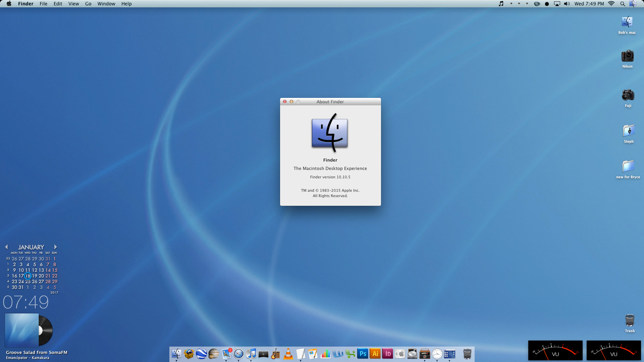This screenshot has height=362, width=644.
Task: Open the AirPlay display menu
Action: (557, 4)
